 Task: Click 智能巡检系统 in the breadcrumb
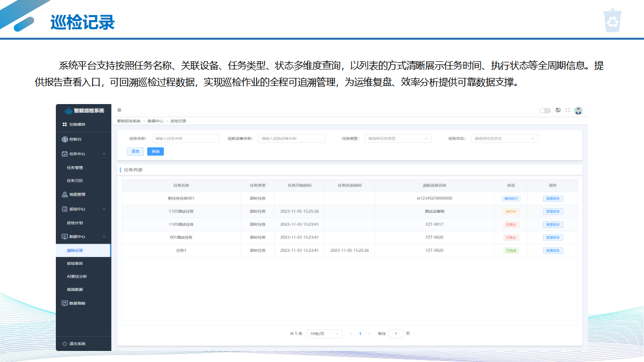coord(129,121)
